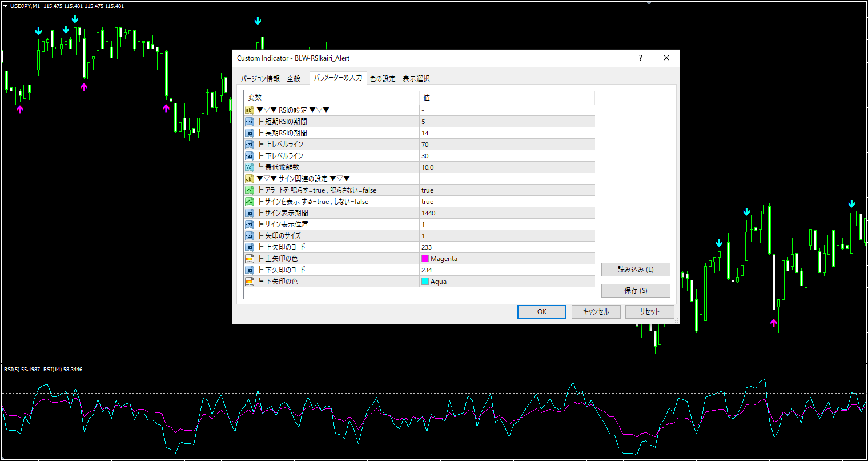Click the integer icon beside 短期RSIの期間
Screen dimensions: 868x461
[x=250, y=122]
